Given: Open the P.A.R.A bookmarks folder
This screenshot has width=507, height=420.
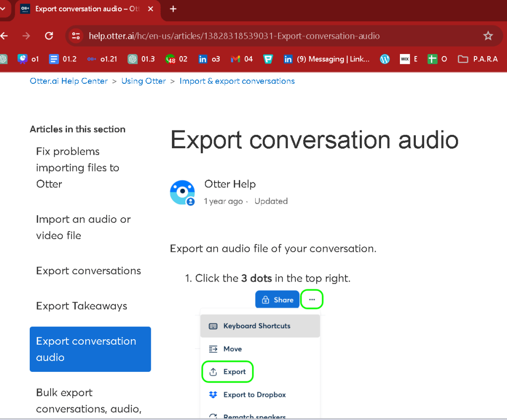Looking at the screenshot, I should 478,59.
